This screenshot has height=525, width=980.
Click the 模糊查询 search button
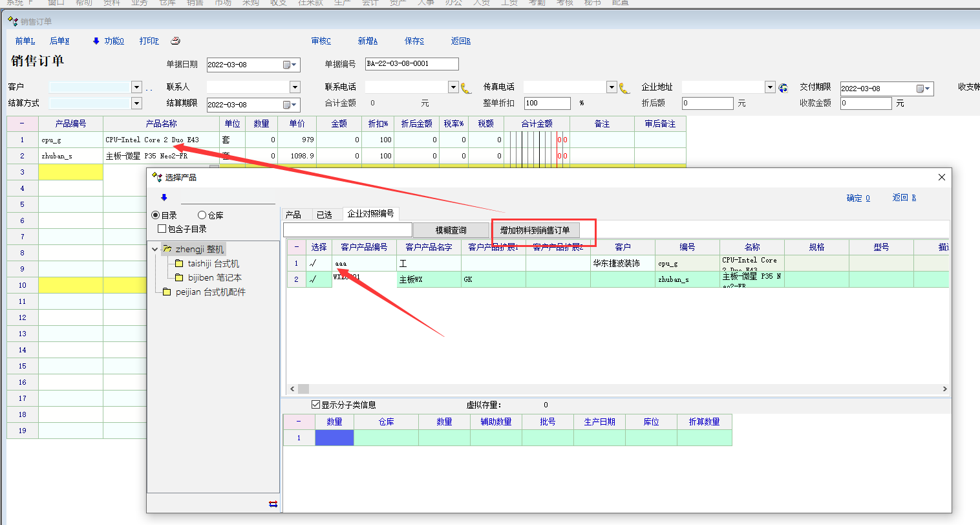tap(451, 230)
